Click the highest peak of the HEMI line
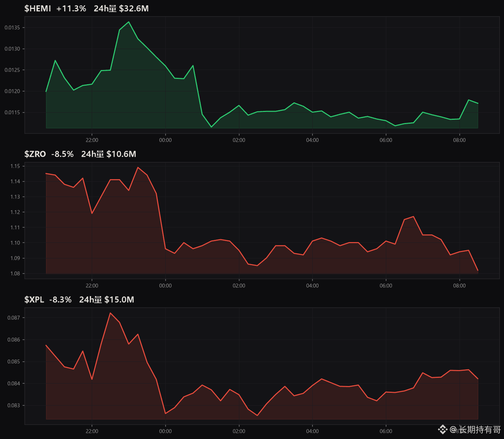 (x=129, y=22)
